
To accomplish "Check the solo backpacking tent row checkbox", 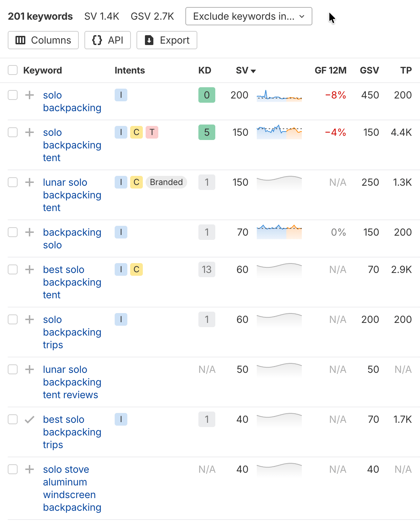I will pos(13,132).
